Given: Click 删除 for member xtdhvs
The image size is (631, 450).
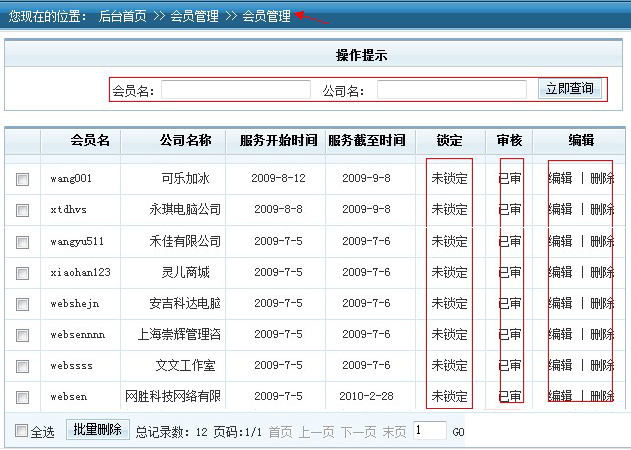Looking at the screenshot, I should [602, 209].
